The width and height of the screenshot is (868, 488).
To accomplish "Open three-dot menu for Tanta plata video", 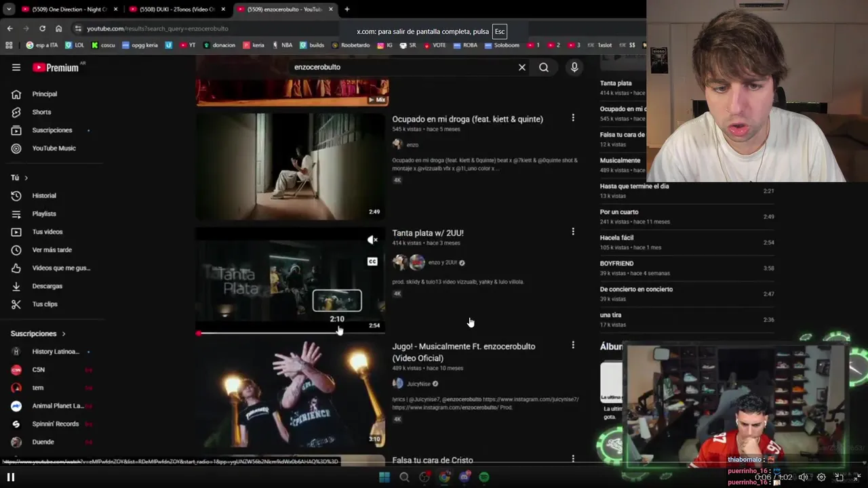I will tap(573, 232).
